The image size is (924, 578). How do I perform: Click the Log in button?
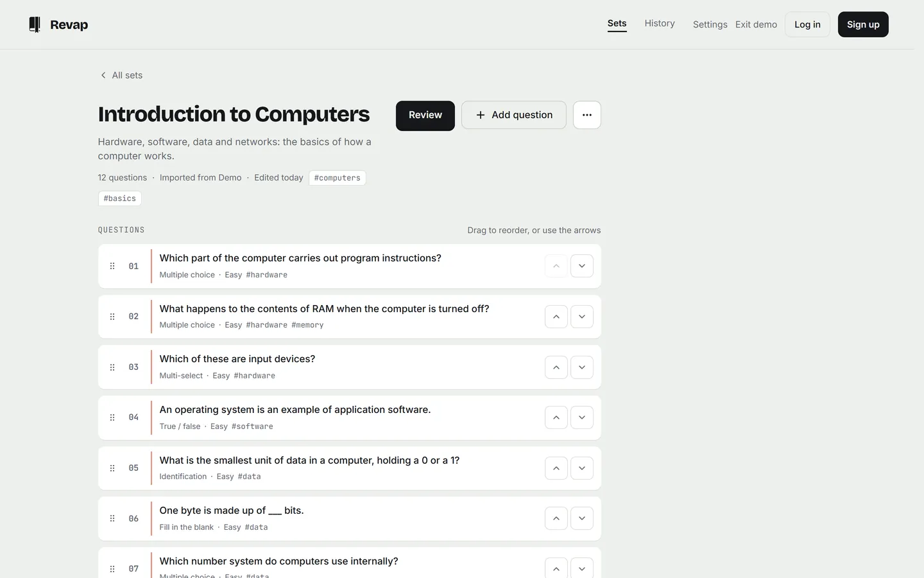[x=807, y=24]
